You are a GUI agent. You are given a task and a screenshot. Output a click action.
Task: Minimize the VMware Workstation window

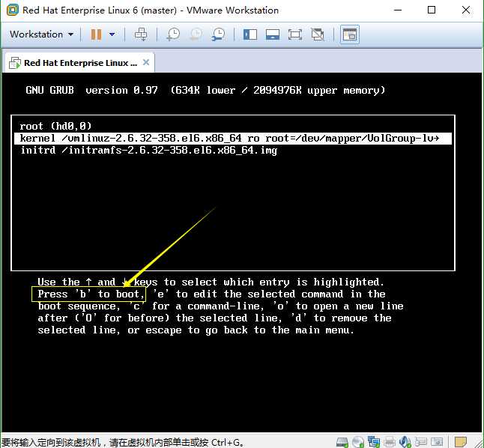tap(398, 10)
